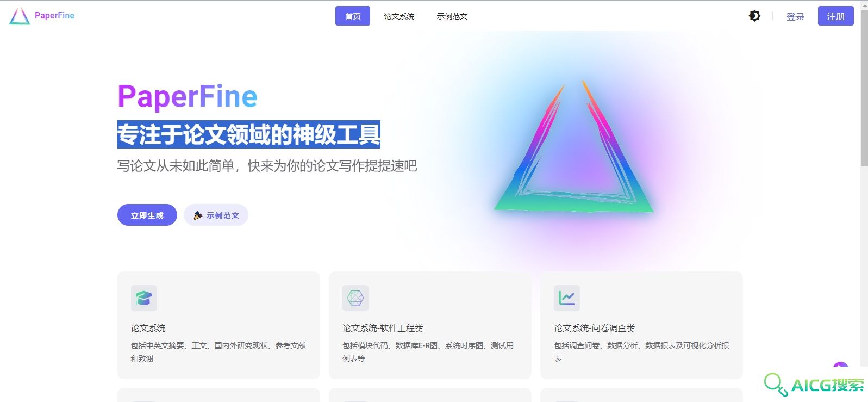Click the hexagon icon for 软件工程类

355,298
